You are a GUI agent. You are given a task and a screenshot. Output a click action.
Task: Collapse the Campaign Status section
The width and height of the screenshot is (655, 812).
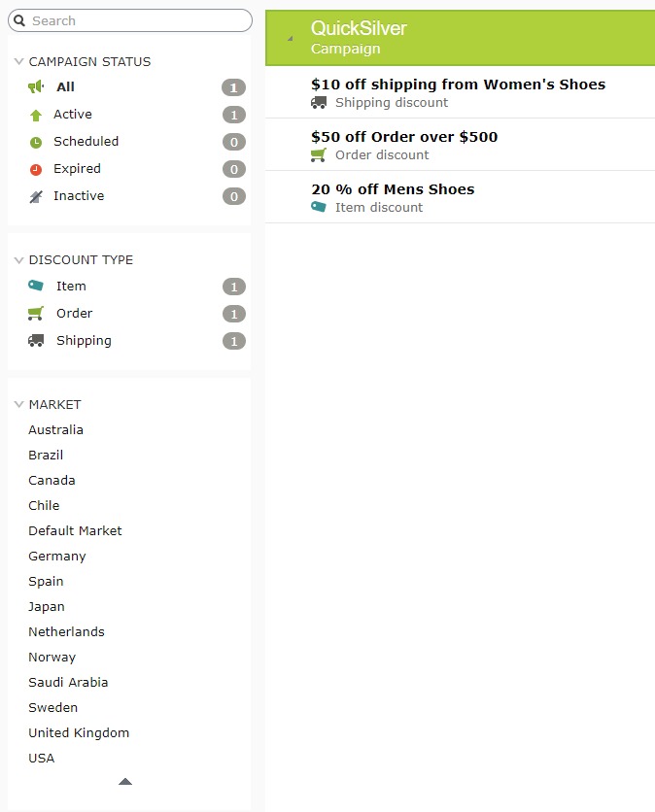[18, 61]
